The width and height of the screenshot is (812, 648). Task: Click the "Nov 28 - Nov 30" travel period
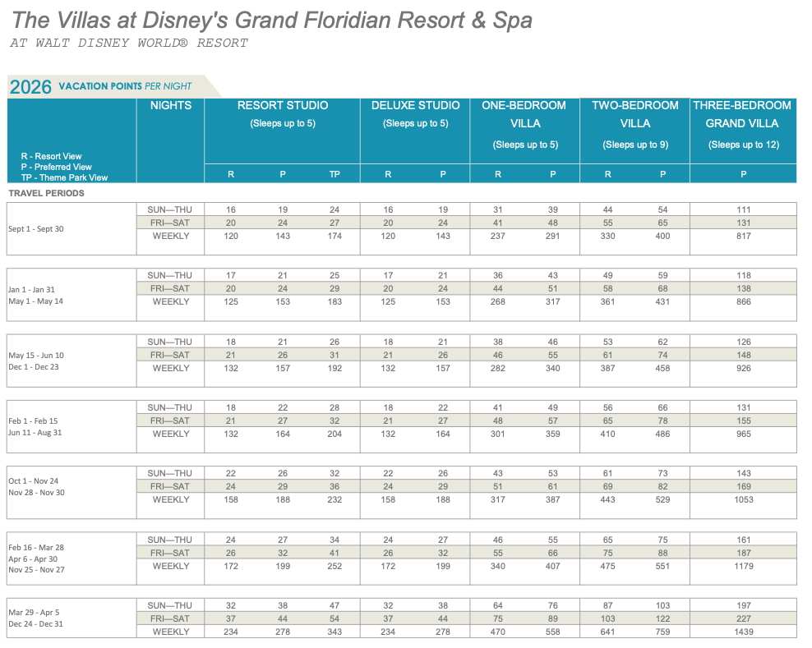[x=36, y=493]
